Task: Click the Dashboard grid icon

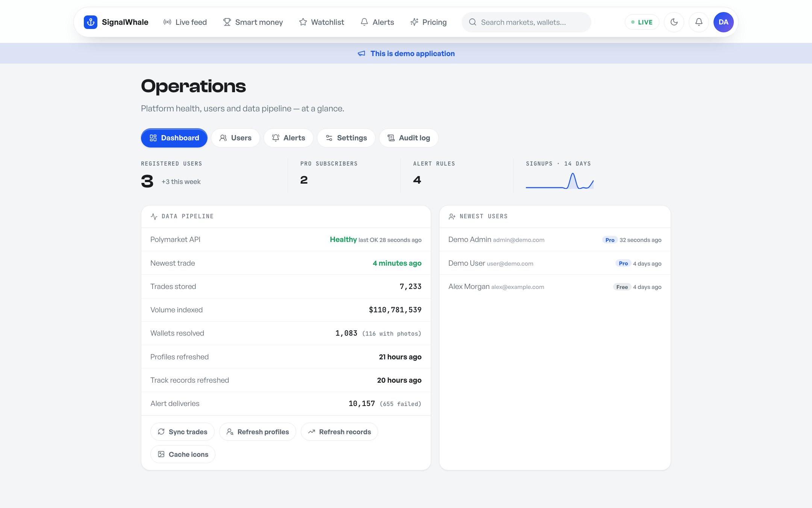Action: [x=153, y=138]
